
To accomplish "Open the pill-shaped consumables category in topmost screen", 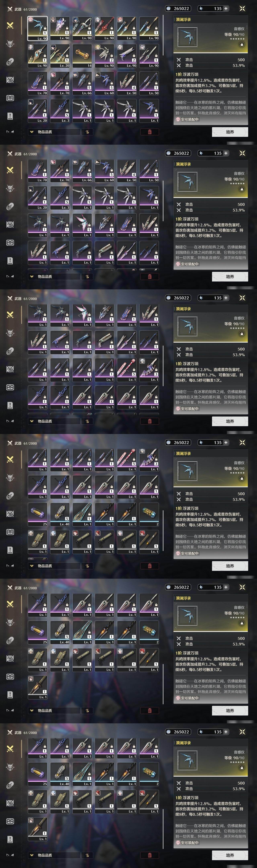I will click(10, 62).
